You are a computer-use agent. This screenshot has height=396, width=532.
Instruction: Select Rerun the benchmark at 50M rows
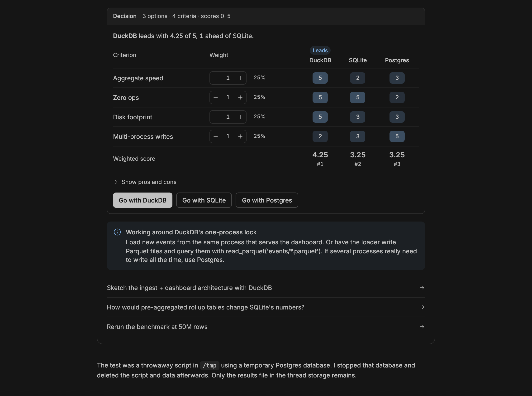pyautogui.click(x=266, y=327)
